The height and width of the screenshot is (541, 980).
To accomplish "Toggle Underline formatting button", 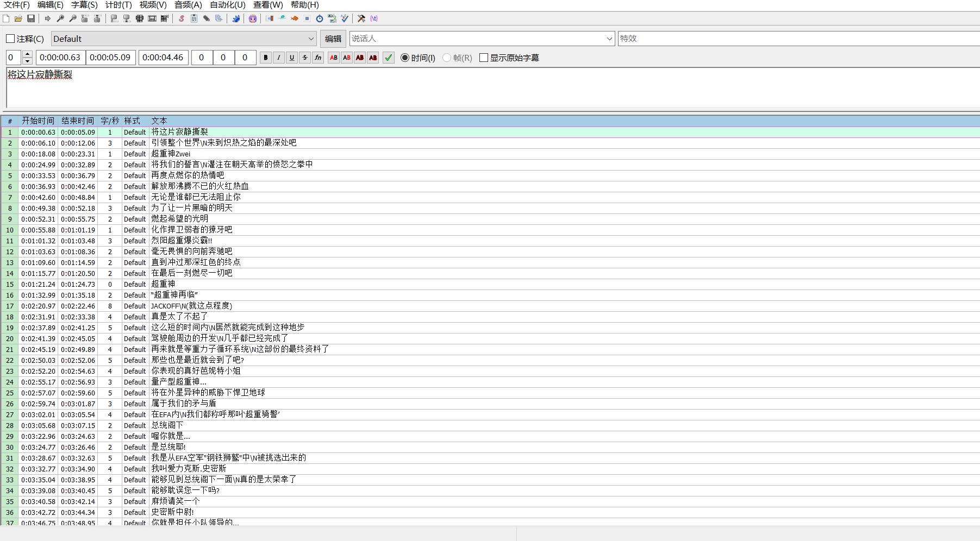I will point(292,58).
